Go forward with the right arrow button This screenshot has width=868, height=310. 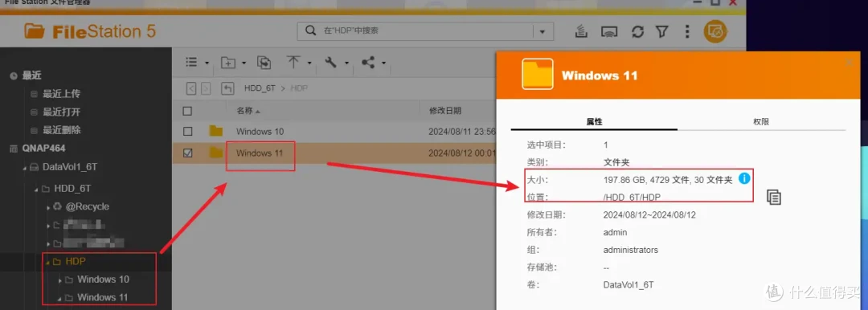[x=206, y=88]
